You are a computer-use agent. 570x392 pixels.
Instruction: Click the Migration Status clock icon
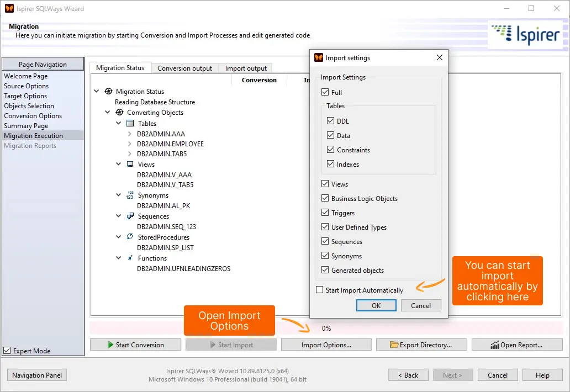coord(108,91)
